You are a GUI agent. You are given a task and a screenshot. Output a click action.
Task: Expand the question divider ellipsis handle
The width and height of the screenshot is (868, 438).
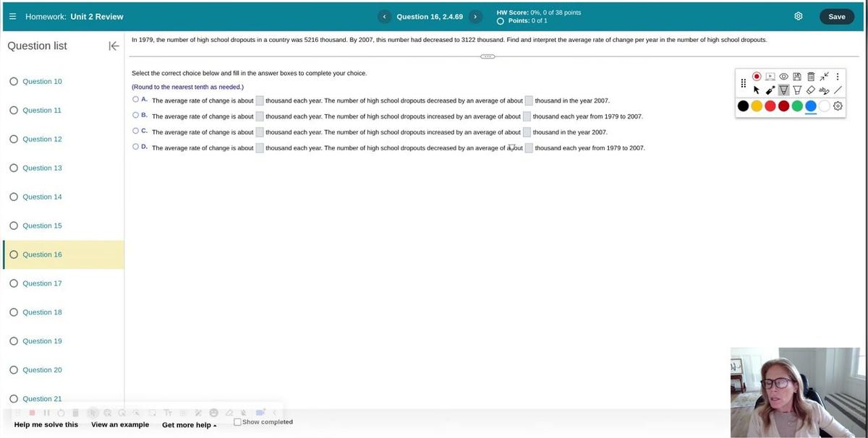coord(488,56)
